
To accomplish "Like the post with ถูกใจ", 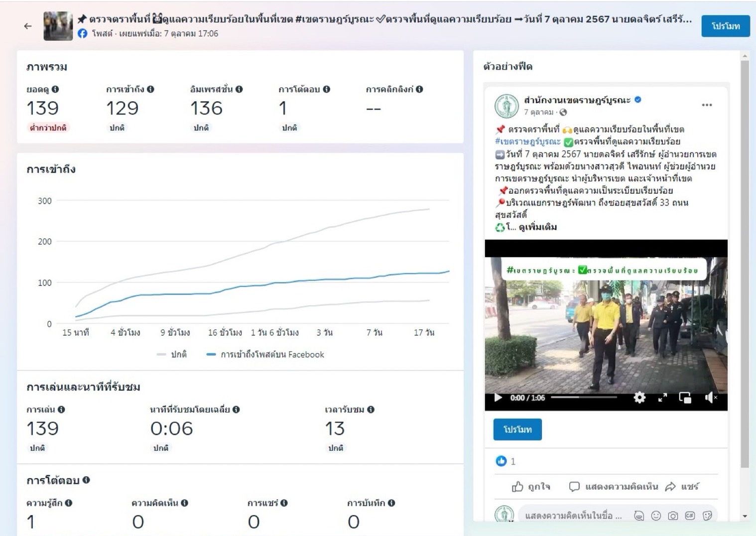I will (531, 487).
